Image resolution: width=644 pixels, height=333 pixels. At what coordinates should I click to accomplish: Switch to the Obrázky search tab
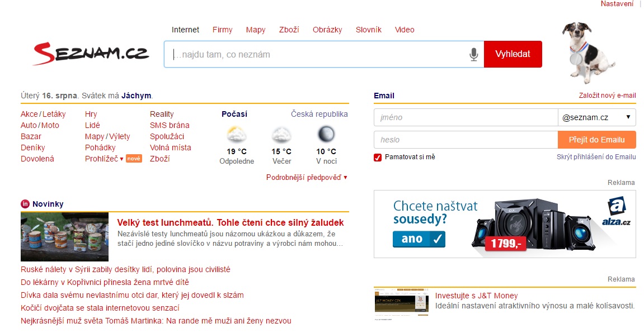pos(327,30)
